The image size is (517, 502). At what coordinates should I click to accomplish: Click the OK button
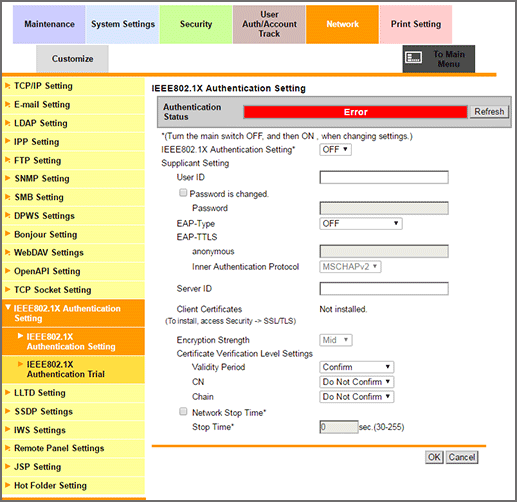click(434, 457)
